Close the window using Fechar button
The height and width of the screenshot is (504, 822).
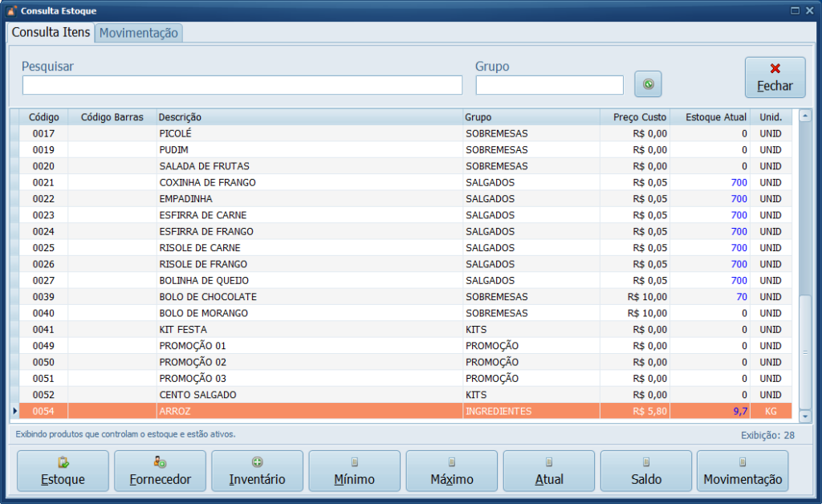click(775, 77)
